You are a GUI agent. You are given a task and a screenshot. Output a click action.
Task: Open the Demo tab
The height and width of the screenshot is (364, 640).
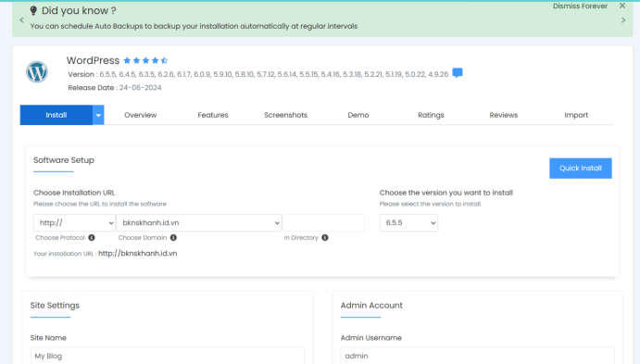358,115
